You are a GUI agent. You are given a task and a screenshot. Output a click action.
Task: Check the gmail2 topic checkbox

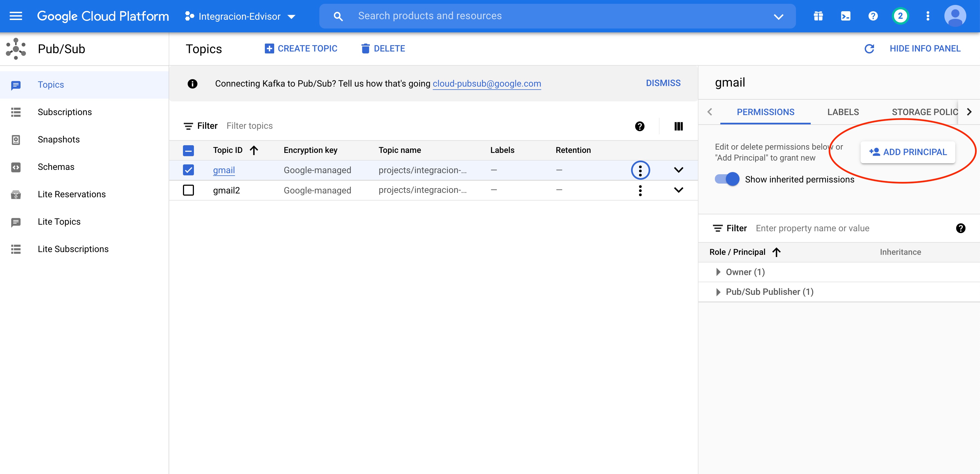(x=188, y=190)
